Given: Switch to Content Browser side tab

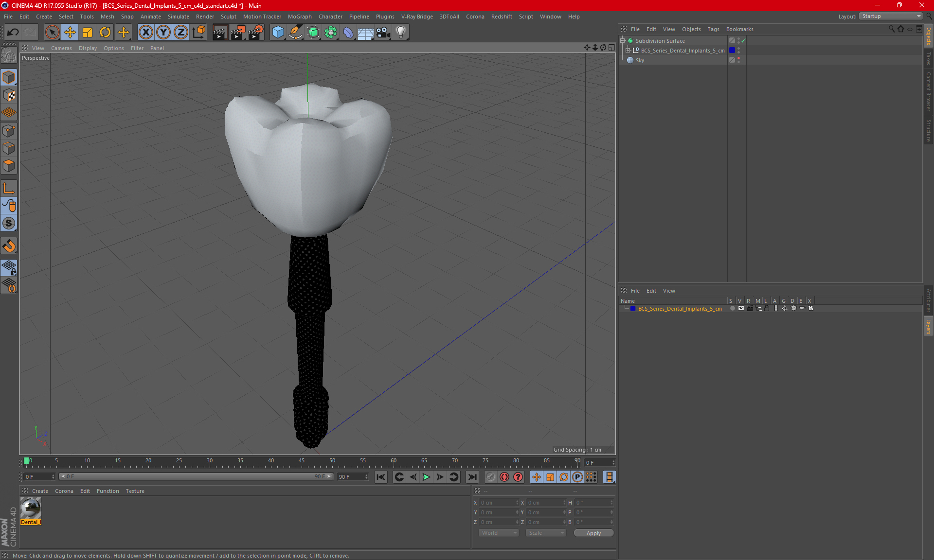Looking at the screenshot, I should [x=928, y=91].
